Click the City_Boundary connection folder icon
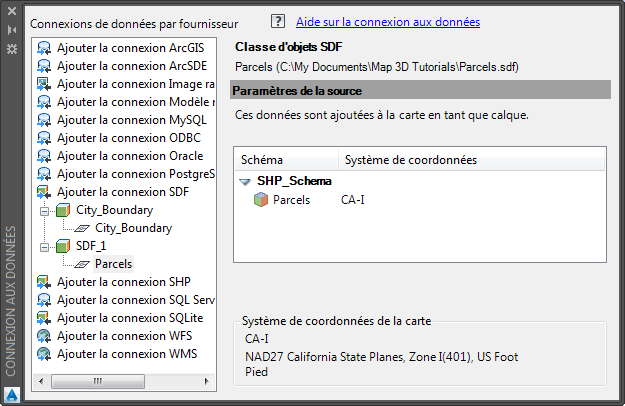The height and width of the screenshot is (406, 625). 63,210
